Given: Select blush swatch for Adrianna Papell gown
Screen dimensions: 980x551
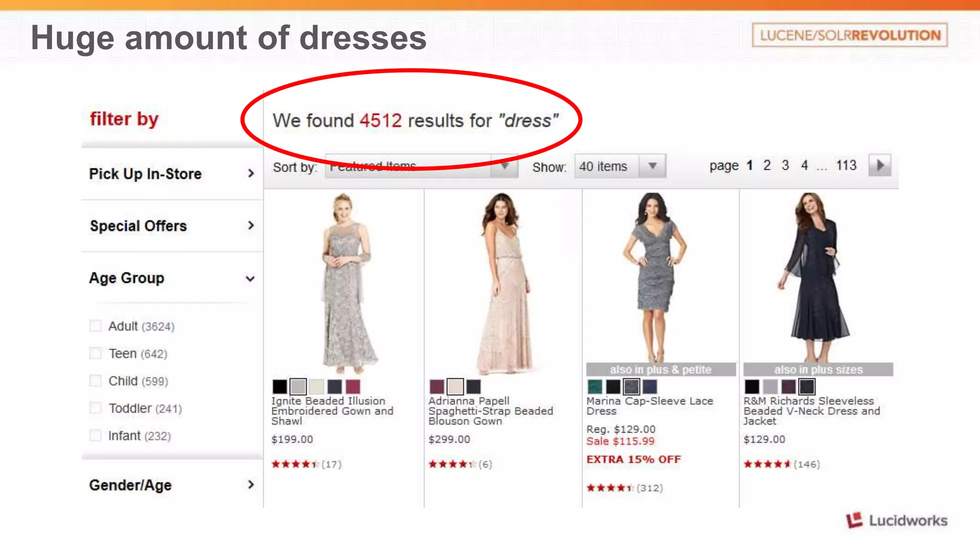Looking at the screenshot, I should click(x=455, y=386).
